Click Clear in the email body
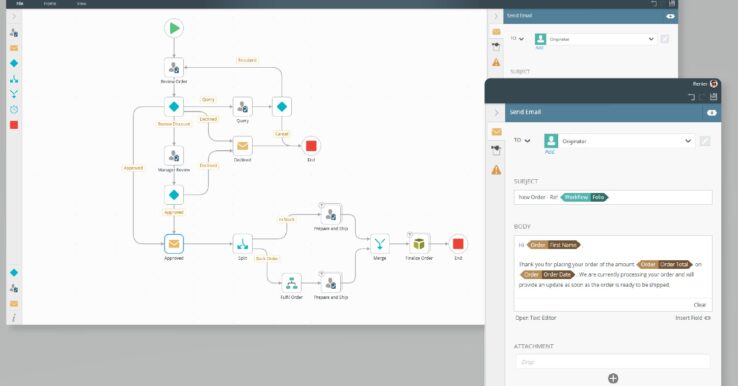Viewport: 738px width, 386px height. coord(699,305)
